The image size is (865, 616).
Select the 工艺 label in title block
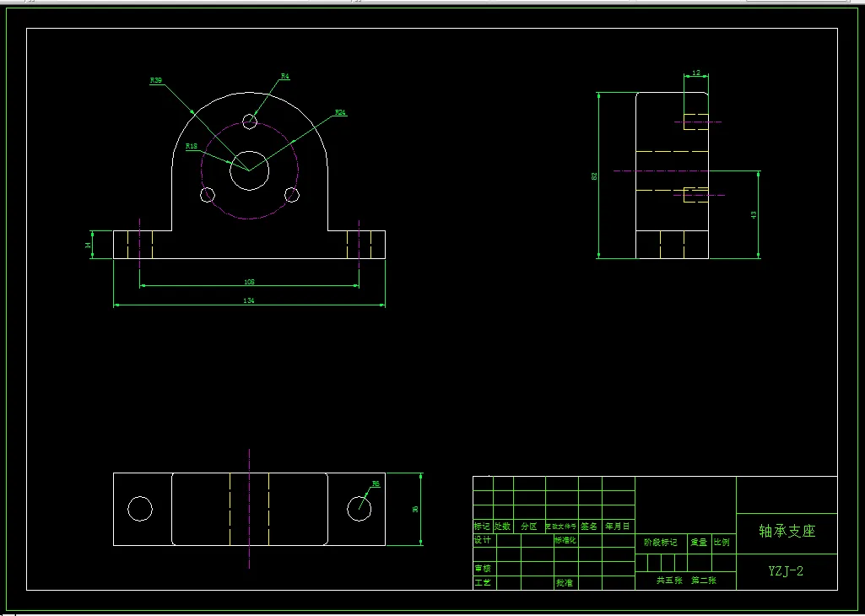482,582
